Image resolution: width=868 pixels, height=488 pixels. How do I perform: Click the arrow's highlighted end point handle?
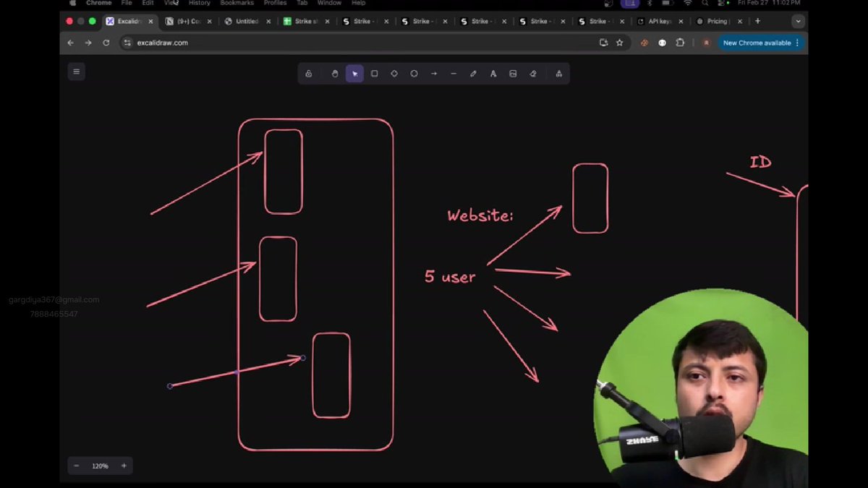point(302,358)
